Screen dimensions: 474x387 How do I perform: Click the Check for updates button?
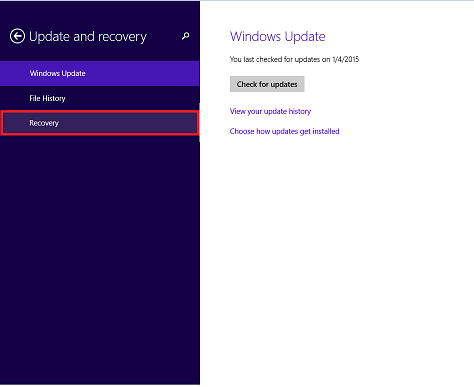(267, 84)
